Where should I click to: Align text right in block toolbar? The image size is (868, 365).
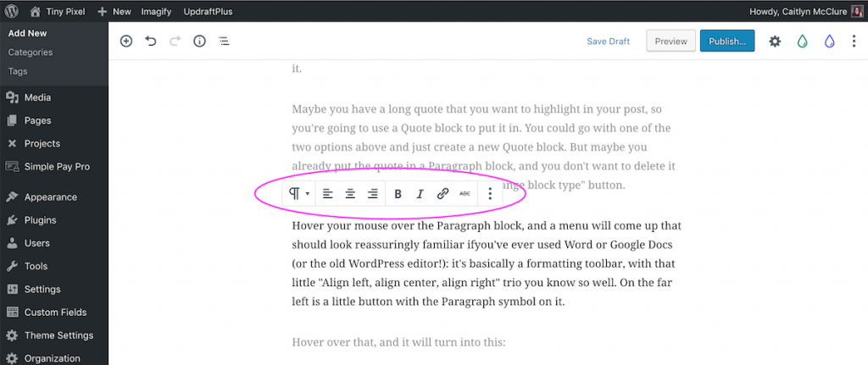click(373, 194)
